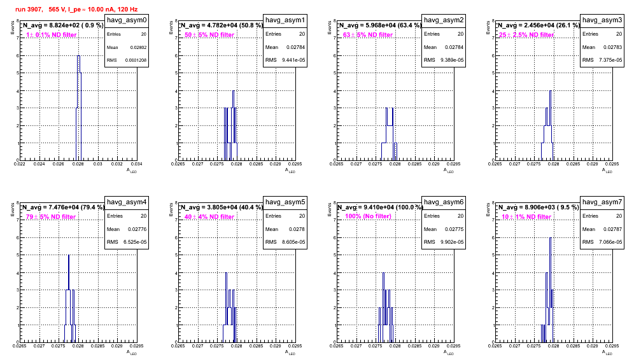Click the 0.034 x-axis tick of havg_asym0
This screenshot has width=634, height=364.
click(137, 164)
